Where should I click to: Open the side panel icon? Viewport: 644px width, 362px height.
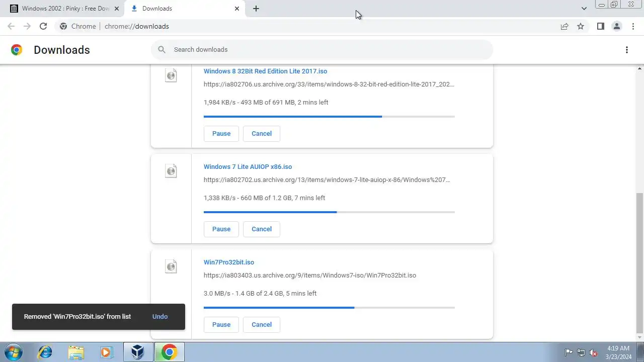(600, 26)
